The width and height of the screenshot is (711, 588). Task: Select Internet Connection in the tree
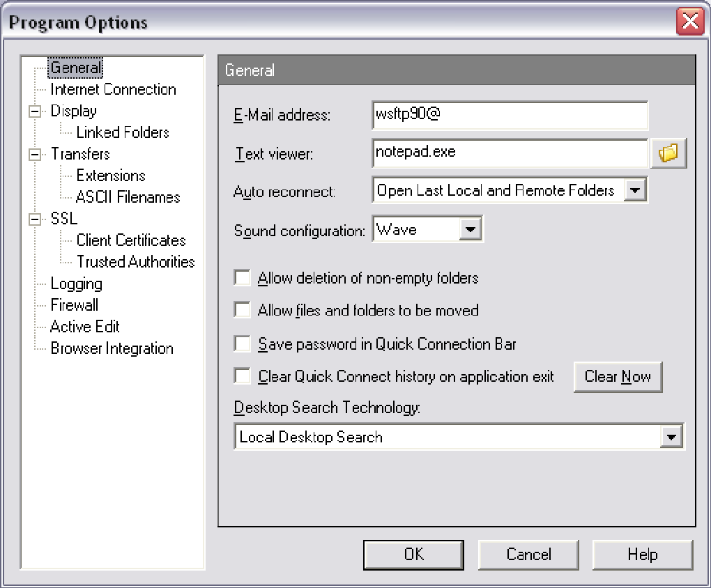pyautogui.click(x=113, y=89)
